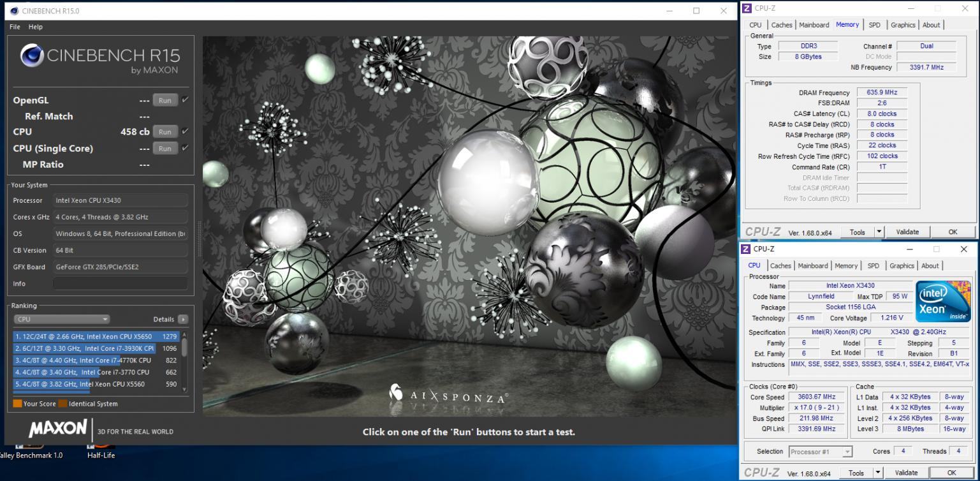The height and width of the screenshot is (481, 980).
Task: Expand Tools dropdown arrow in upper CPU-Z
Action: tap(879, 232)
